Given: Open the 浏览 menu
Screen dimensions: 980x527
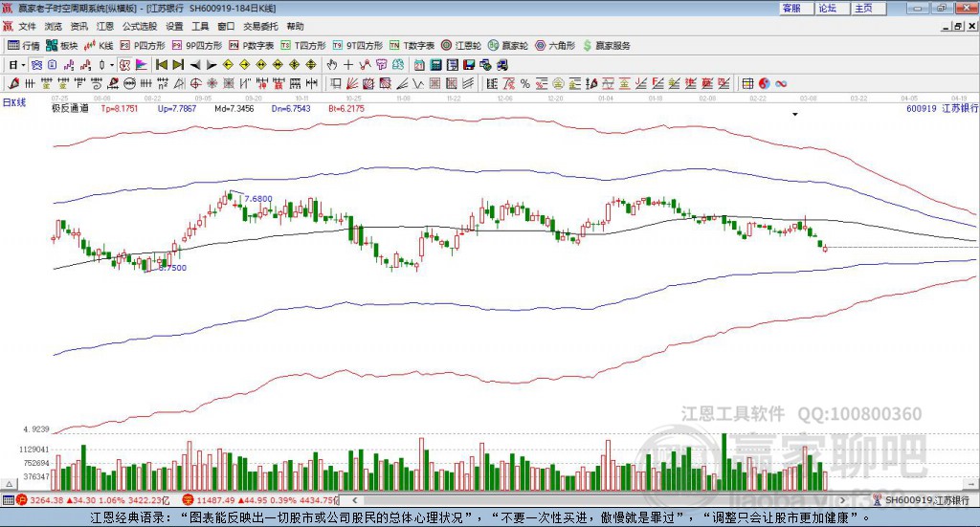Looking at the screenshot, I should coord(54,26).
